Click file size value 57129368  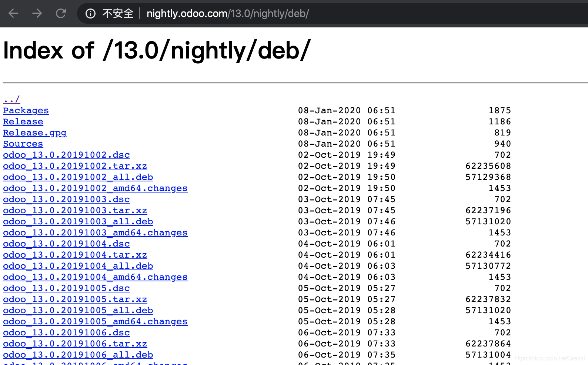click(x=488, y=177)
